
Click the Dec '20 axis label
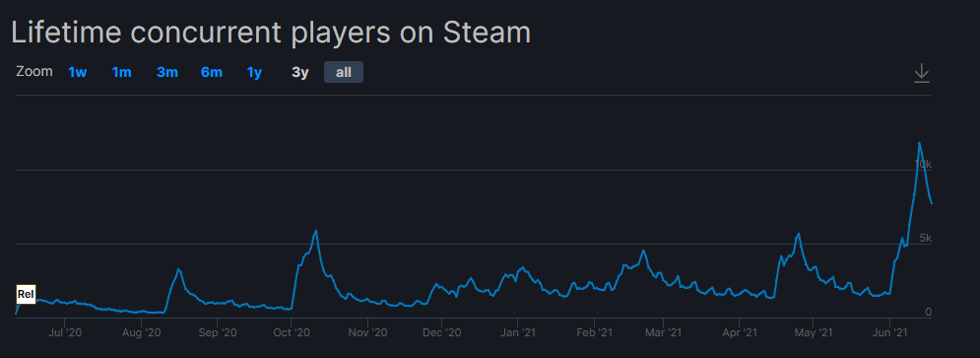point(442,332)
